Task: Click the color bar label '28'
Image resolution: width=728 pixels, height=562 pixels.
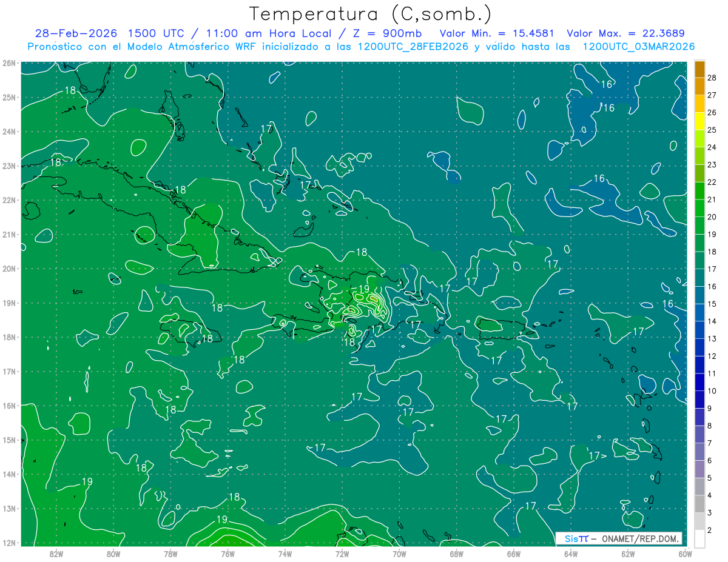Action: pos(712,78)
